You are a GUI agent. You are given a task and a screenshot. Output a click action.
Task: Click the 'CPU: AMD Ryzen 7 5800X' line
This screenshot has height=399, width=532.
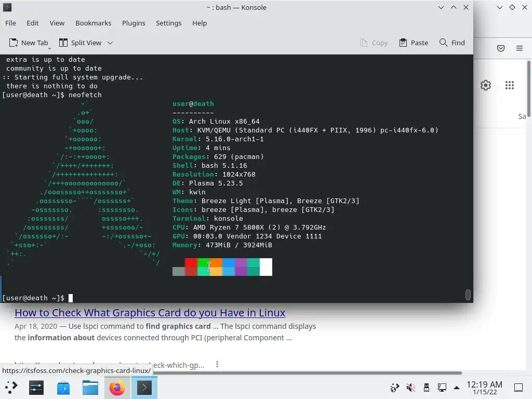[x=249, y=228]
